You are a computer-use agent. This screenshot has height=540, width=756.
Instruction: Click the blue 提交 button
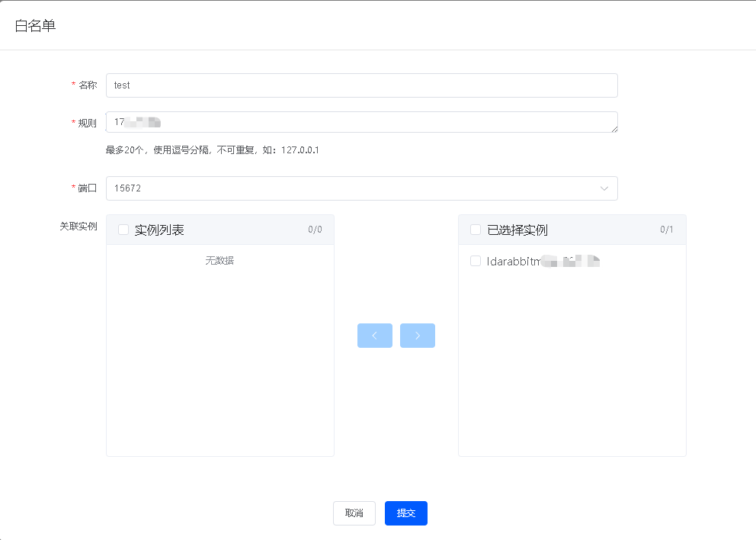point(405,513)
